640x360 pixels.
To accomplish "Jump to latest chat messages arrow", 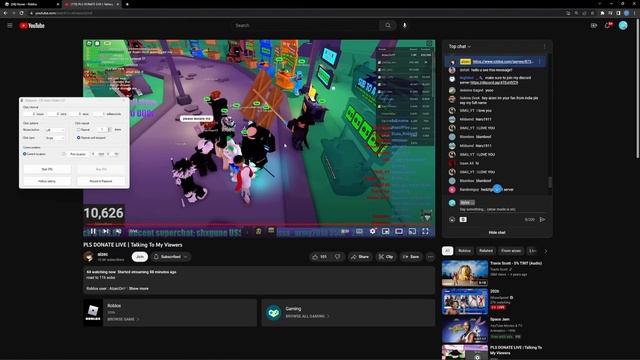I will point(497,189).
